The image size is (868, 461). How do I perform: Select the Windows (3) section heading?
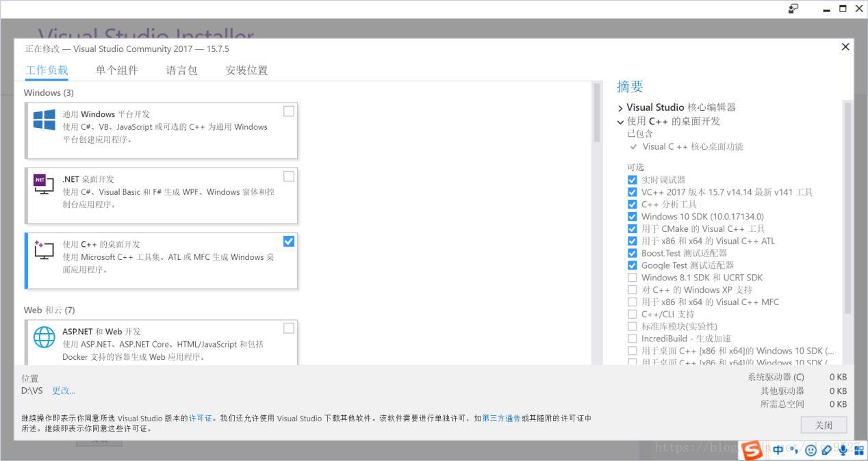pos(49,92)
